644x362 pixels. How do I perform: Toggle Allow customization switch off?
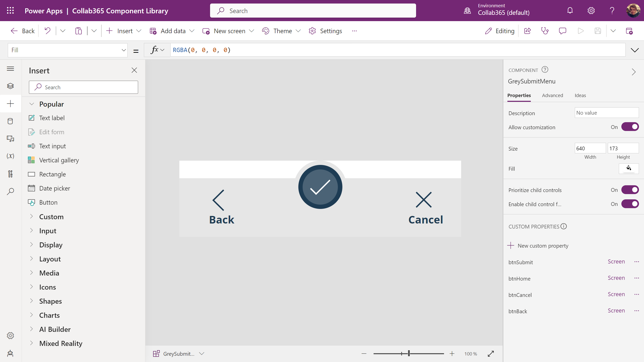click(x=630, y=127)
